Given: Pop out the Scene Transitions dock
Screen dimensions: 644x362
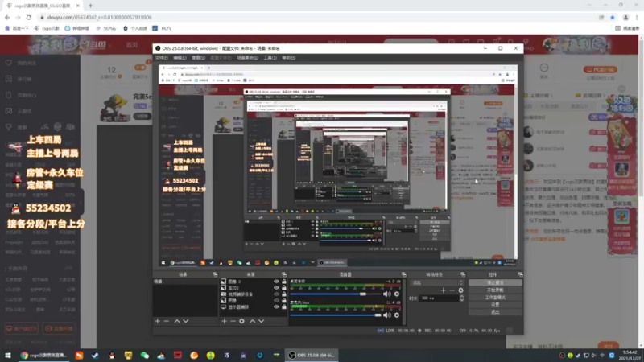Looking at the screenshot, I should pos(463,274).
